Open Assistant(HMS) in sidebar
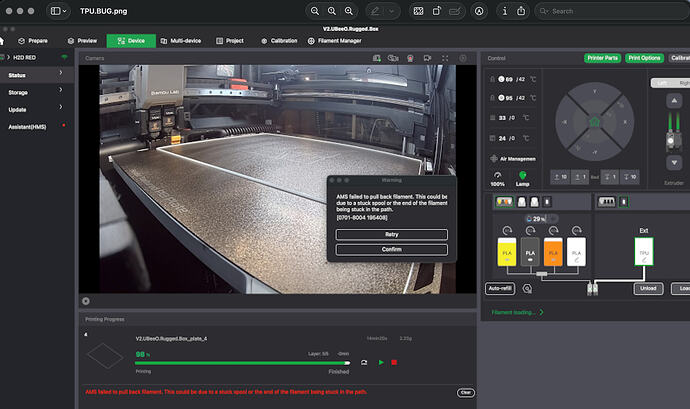This screenshot has width=690, height=409. click(27, 127)
